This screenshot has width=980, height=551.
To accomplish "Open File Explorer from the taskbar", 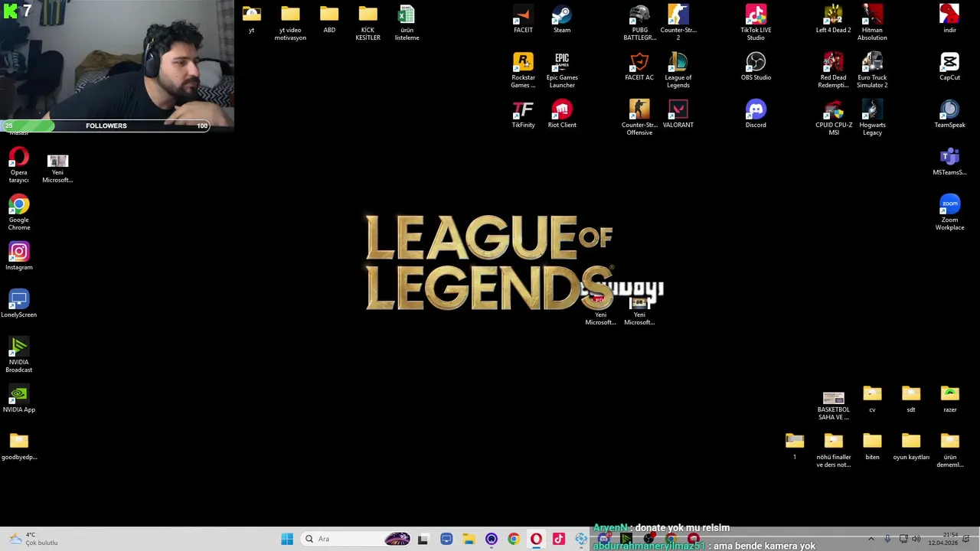I will pyautogui.click(x=469, y=539).
